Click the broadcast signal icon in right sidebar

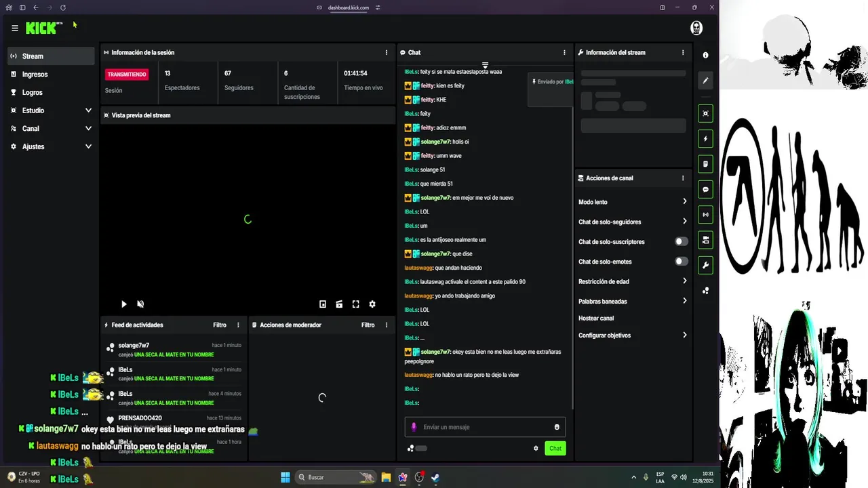tap(705, 214)
